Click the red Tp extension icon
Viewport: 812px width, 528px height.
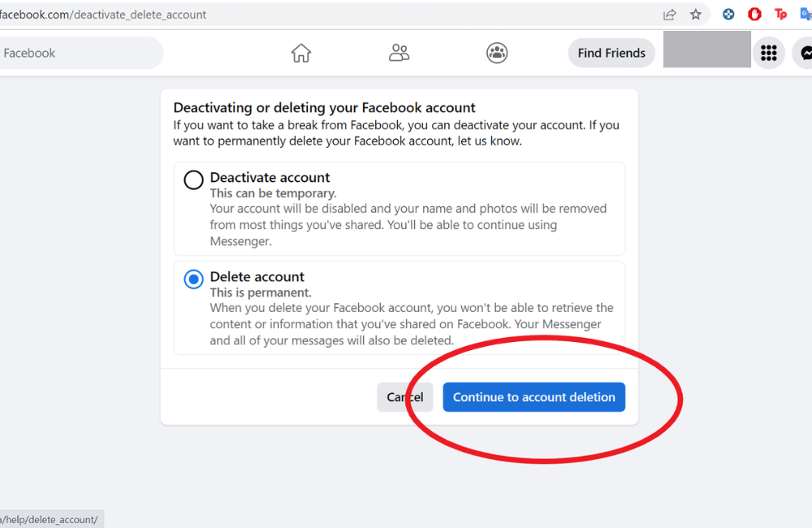tap(780, 14)
